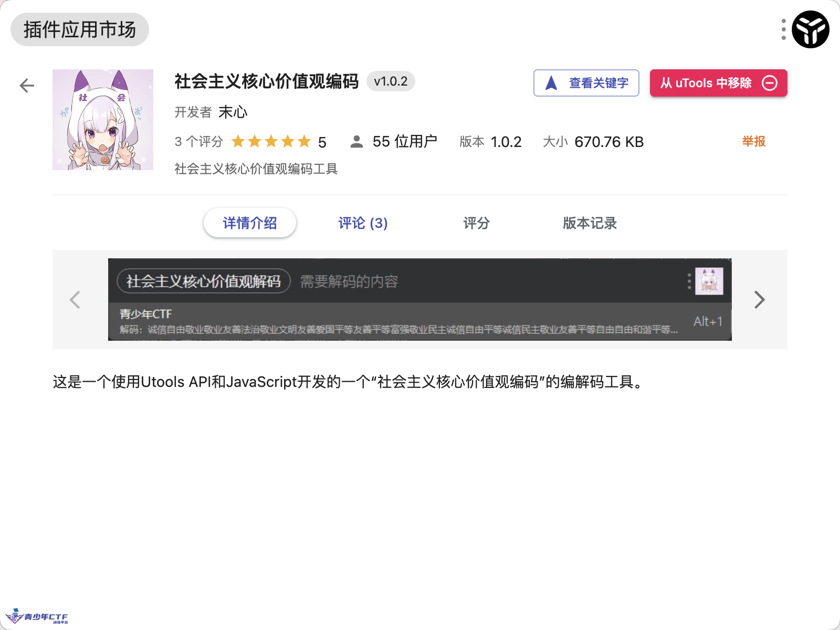Click the minus circle remove icon
This screenshot has height=630, width=840.
pyautogui.click(x=770, y=83)
